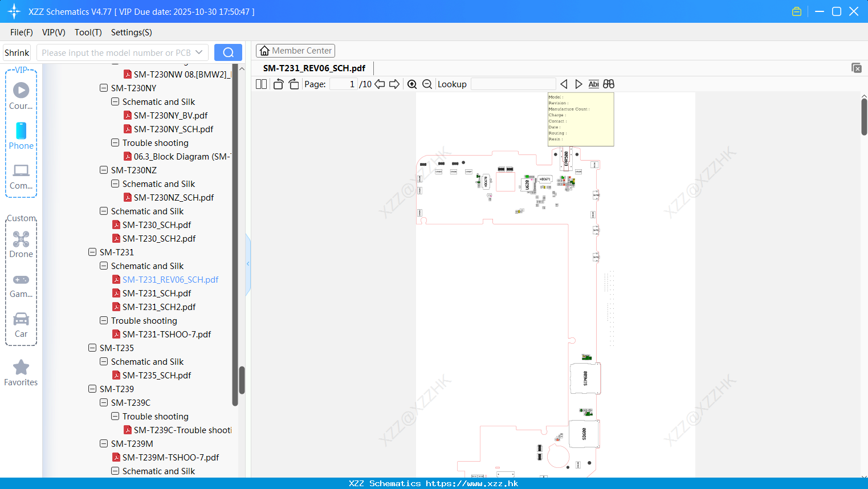Image resolution: width=868 pixels, height=489 pixels.
Task: Click the Lookup text field
Action: coord(513,84)
